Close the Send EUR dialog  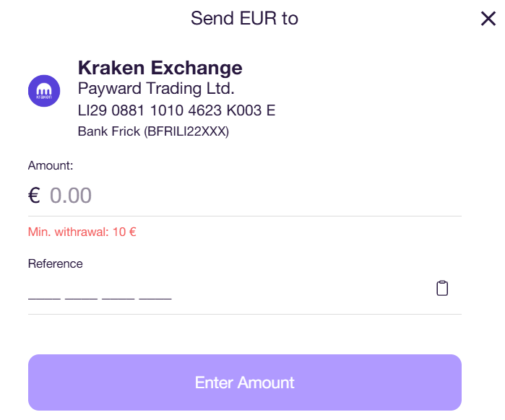click(488, 19)
